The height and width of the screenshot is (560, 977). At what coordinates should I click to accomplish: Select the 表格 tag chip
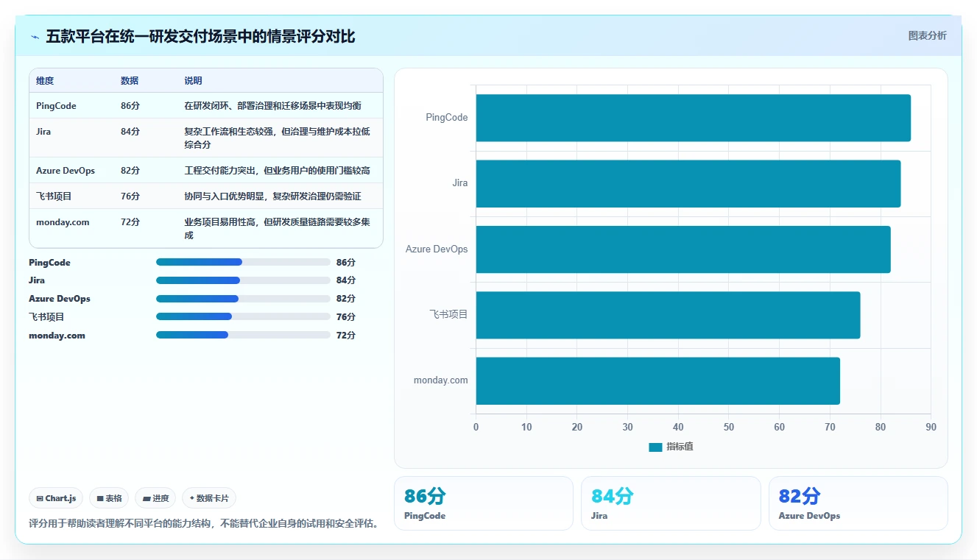(x=109, y=498)
